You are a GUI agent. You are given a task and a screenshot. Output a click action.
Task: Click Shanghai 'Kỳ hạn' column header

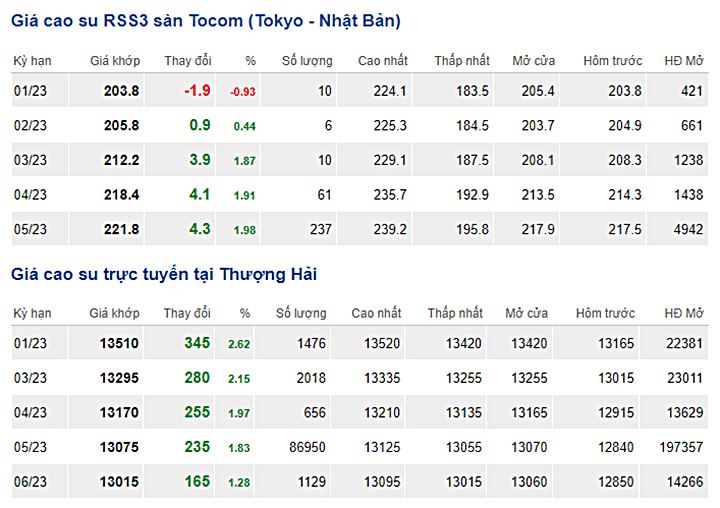click(x=32, y=313)
